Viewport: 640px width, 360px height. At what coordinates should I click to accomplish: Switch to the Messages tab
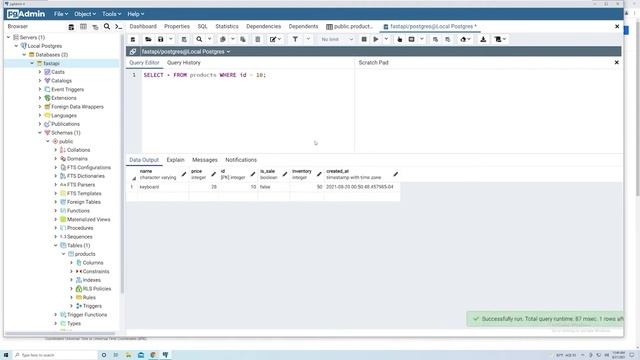click(204, 160)
